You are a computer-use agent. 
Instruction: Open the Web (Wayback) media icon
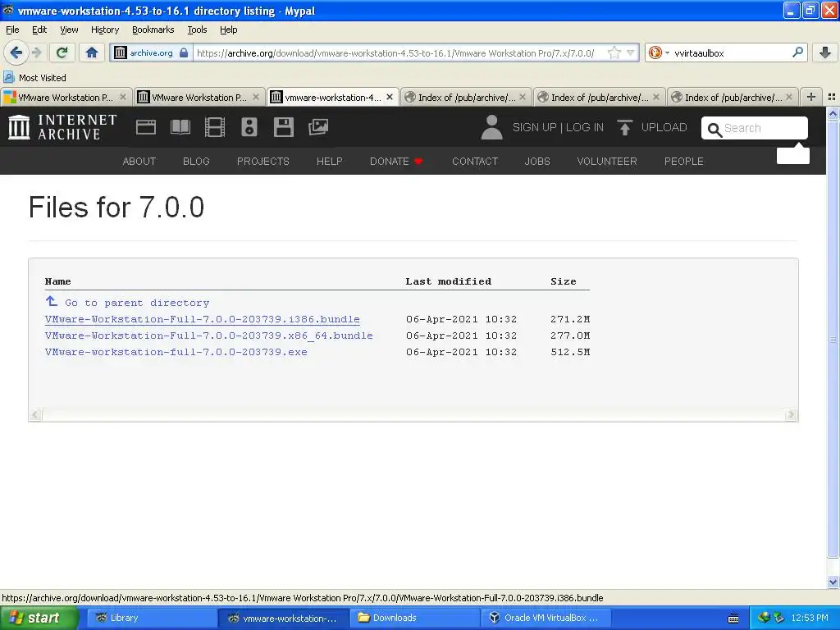tap(146, 127)
